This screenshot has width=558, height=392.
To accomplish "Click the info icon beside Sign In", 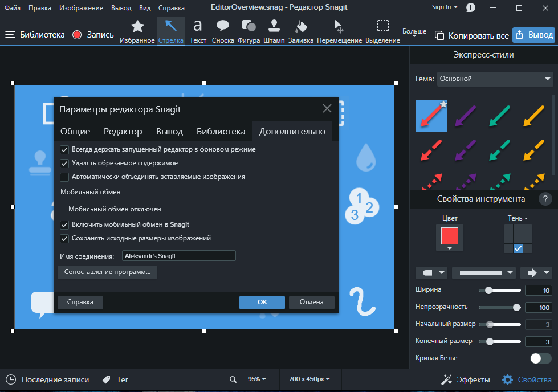I will pos(470,7).
